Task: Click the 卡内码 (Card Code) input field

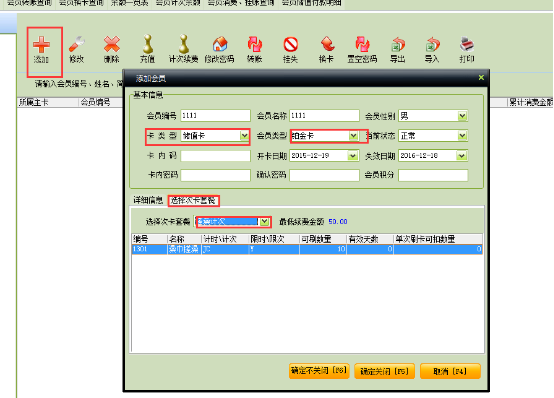Action: (x=216, y=156)
